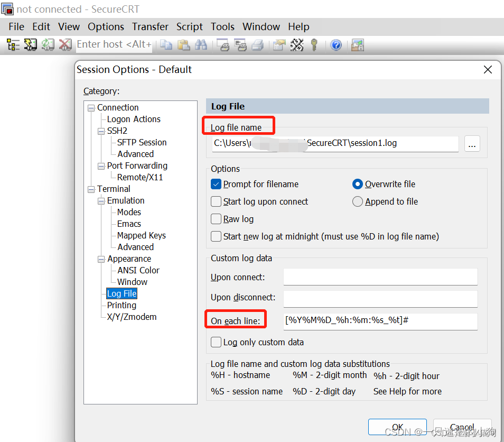The height and width of the screenshot is (442, 504).
Task: Toggle Prompt for filename checkbox
Action: [216, 184]
